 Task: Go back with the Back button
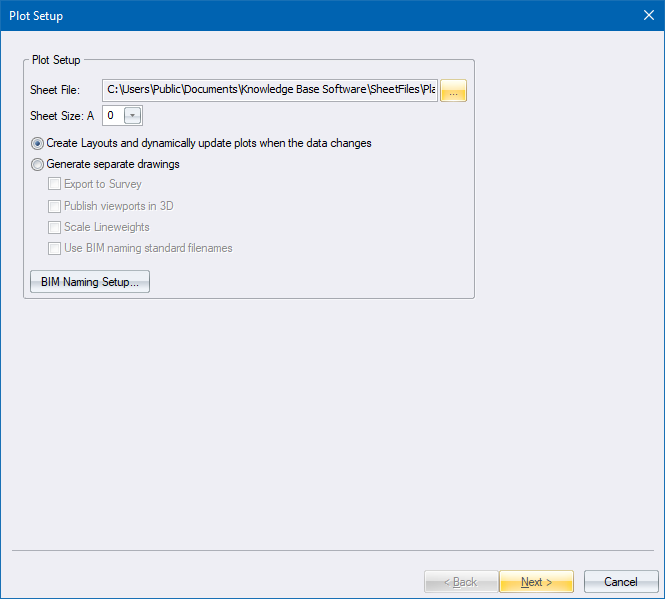point(459,582)
